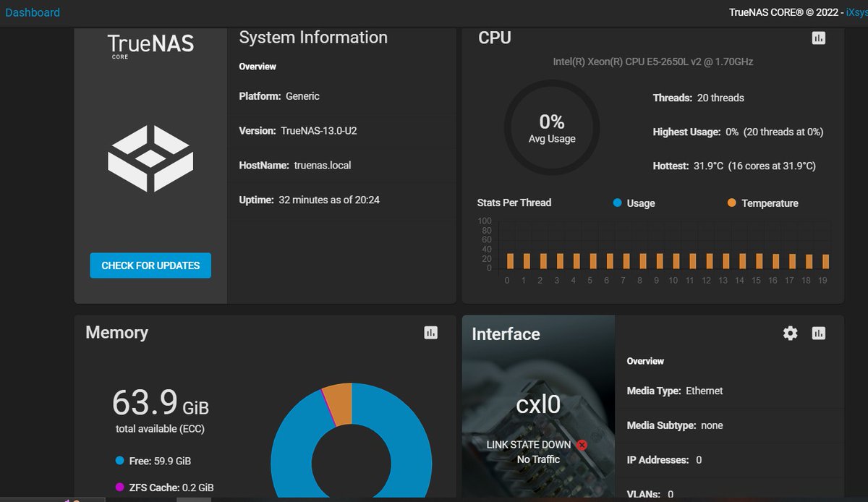The height and width of the screenshot is (502, 868).
Task: Click the 0% Avg Usage CPU gauge
Action: (x=551, y=128)
